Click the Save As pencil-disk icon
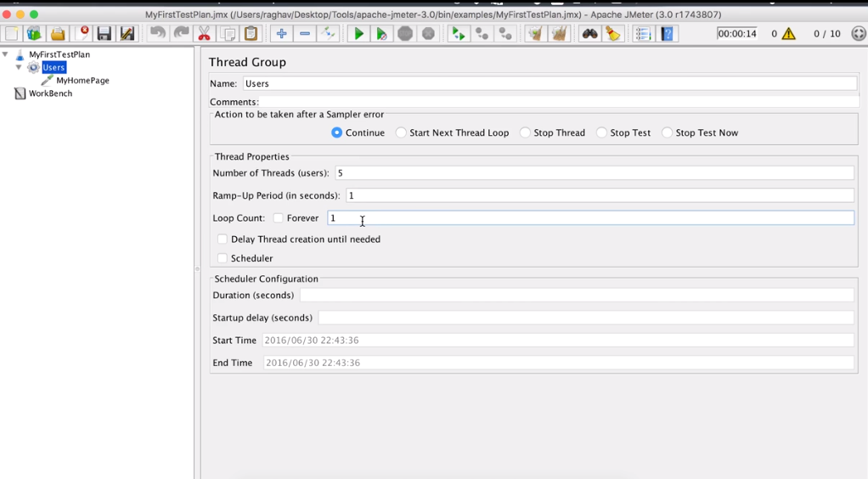 point(127,34)
